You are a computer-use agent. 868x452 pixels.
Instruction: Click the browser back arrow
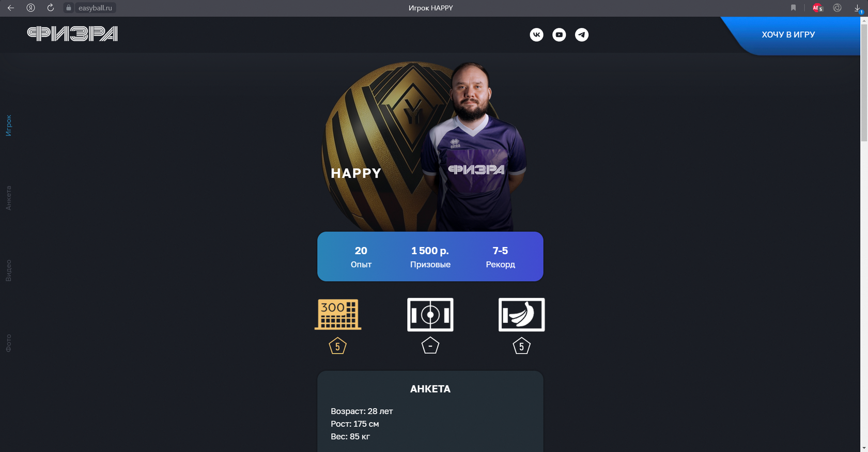pos(10,8)
